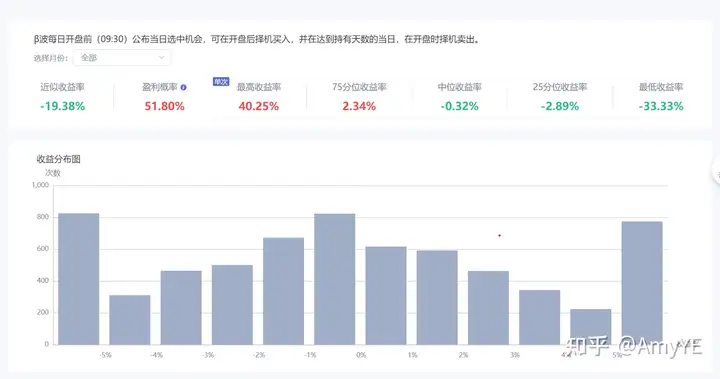Click the 单次 badge near 最高收益率
The height and width of the screenshot is (379, 720).
(x=221, y=82)
